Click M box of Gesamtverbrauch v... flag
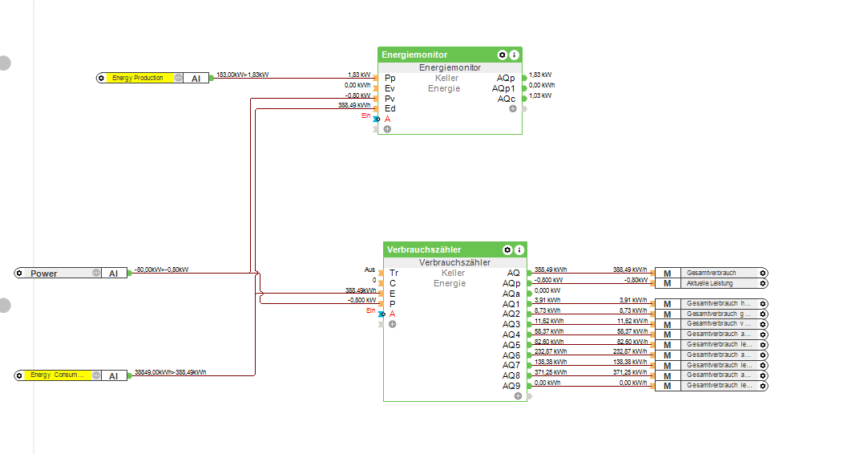 668,324
